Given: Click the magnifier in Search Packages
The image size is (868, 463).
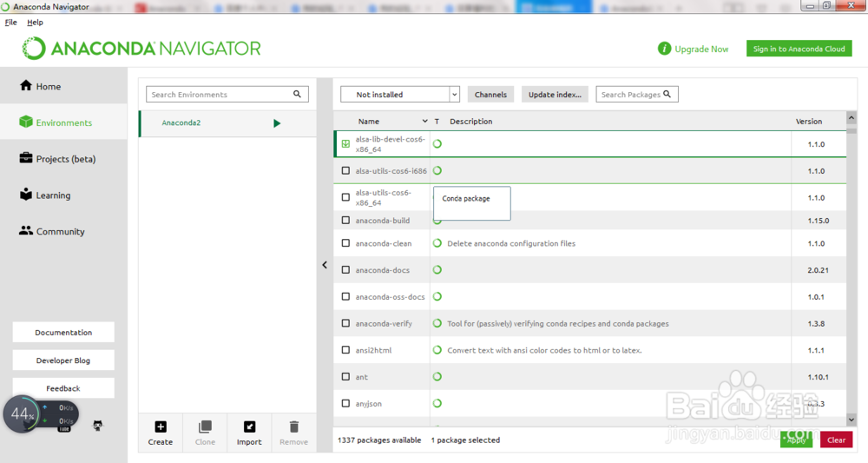Looking at the screenshot, I should pos(667,94).
